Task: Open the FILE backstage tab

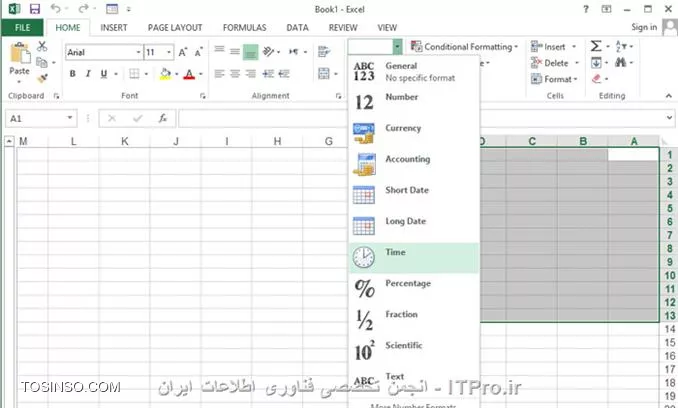Action: (x=22, y=28)
